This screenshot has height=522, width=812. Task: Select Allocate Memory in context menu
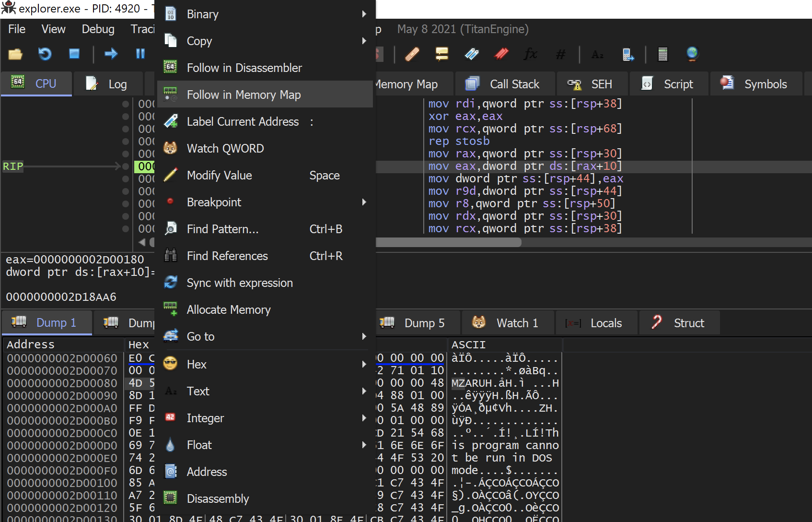265,310
